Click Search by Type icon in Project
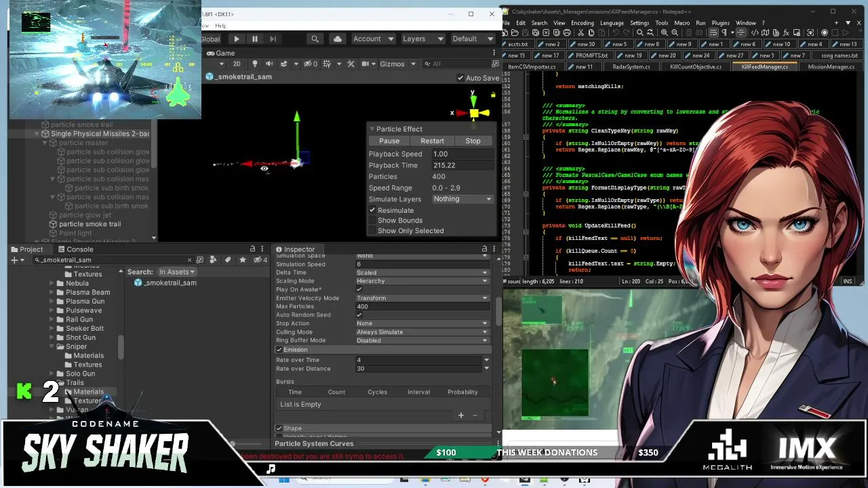 click(213, 260)
